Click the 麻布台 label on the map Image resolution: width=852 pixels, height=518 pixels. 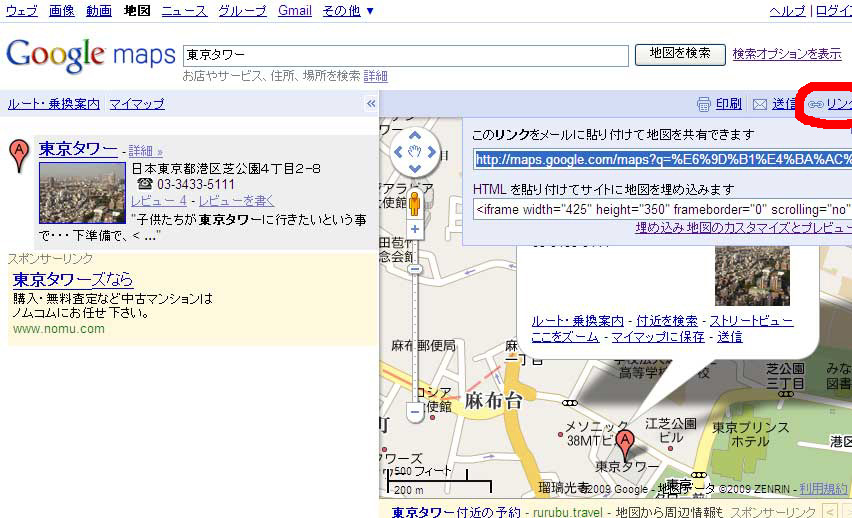493,401
